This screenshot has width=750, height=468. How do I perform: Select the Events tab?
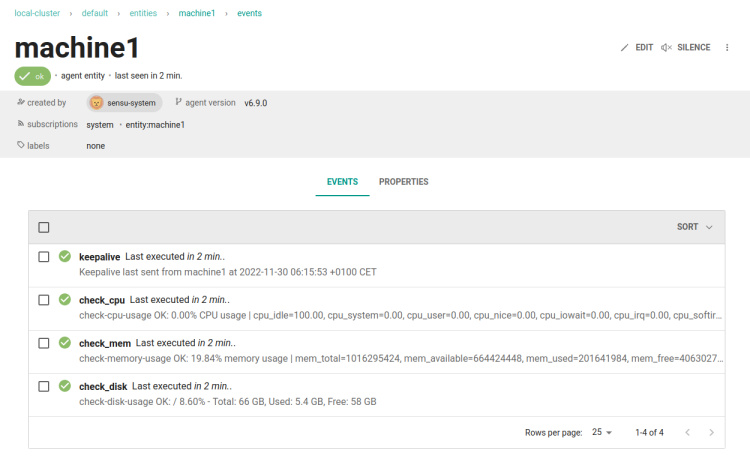342,182
